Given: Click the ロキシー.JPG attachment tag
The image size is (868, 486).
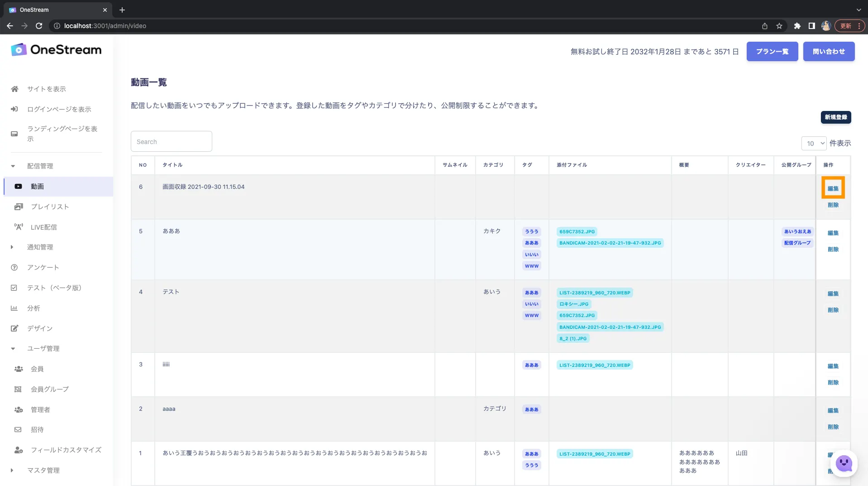Looking at the screenshot, I should (574, 304).
